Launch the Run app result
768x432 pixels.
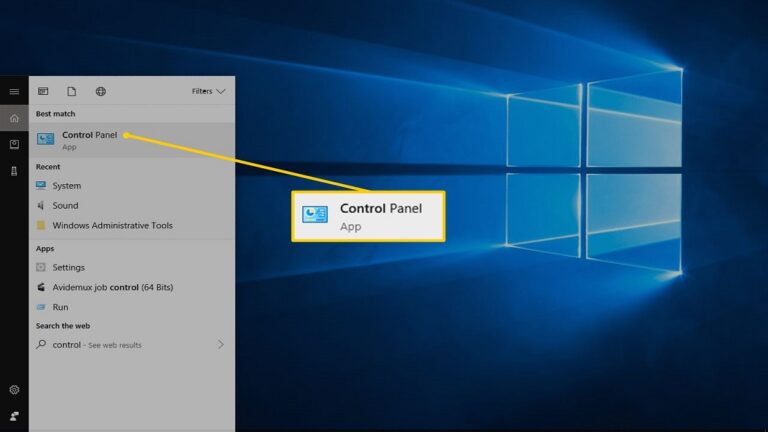coord(132,307)
